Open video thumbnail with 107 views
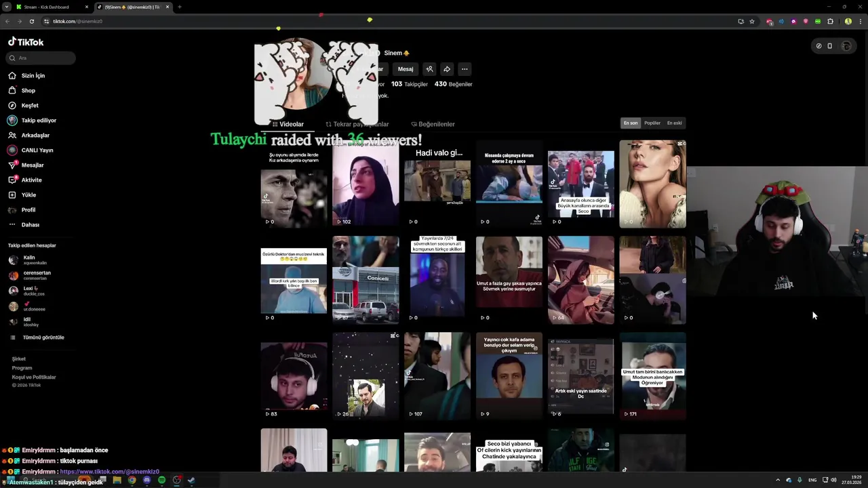Screen dimensions: 868x488 [x=437, y=376]
